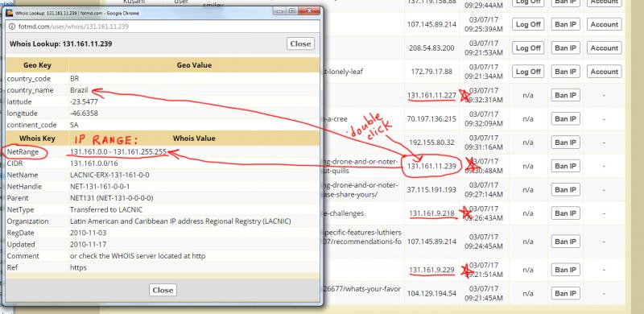Select IP address 131.161.9.229 in the table
Screen dimensions: 644x314
point(431,270)
